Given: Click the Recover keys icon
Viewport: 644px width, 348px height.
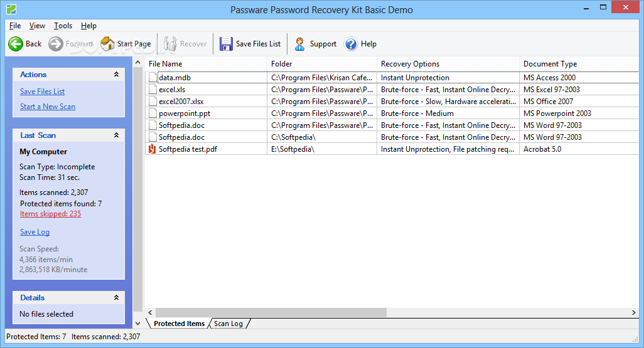Looking at the screenshot, I should [170, 43].
